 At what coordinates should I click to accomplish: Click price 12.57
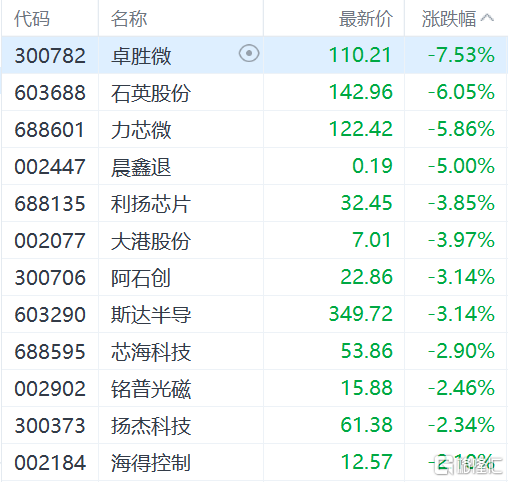point(366,462)
